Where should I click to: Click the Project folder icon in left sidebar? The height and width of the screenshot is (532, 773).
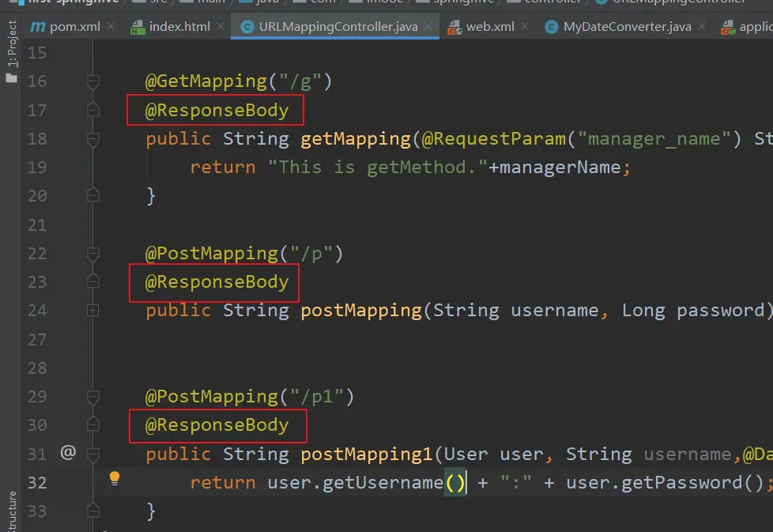click(11, 77)
